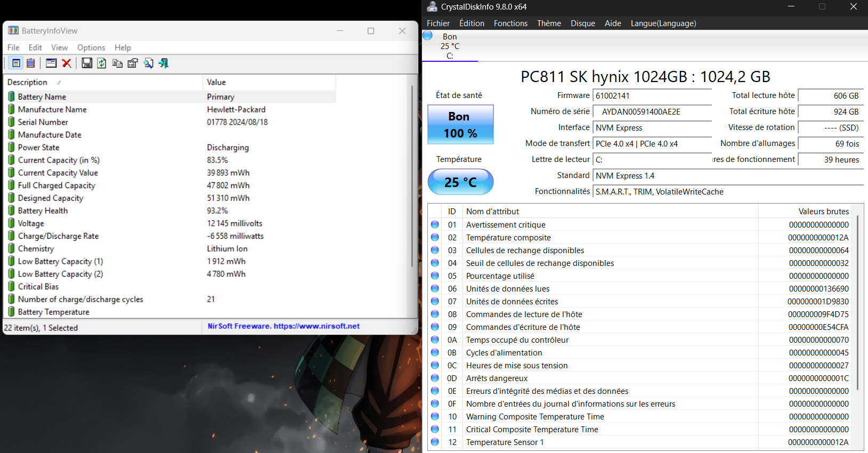Open the Fonctions menu in CrystalDiskInfo
868x453 pixels.
[x=510, y=23]
